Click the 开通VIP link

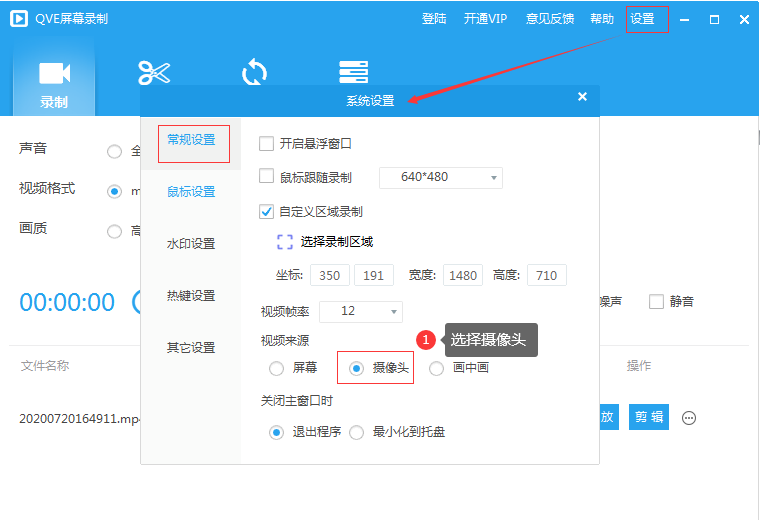(x=485, y=19)
